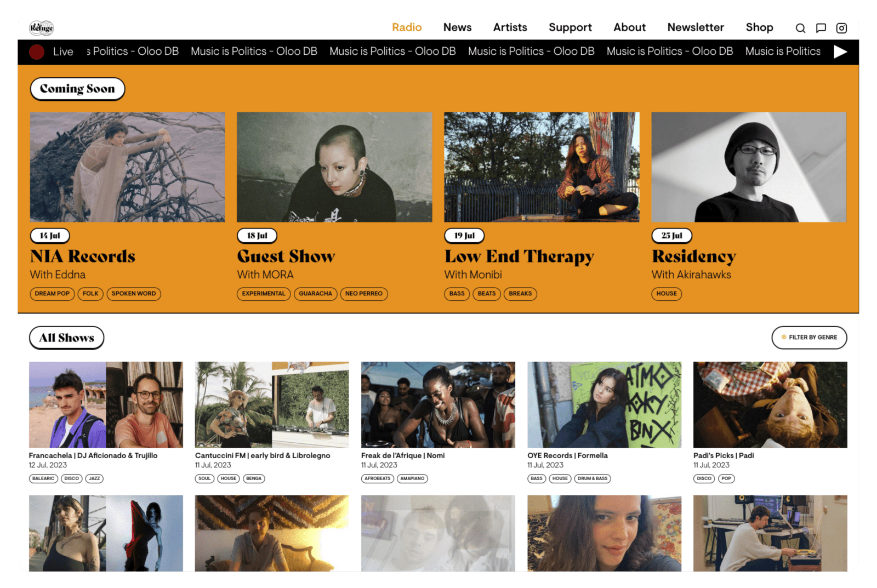The height and width of the screenshot is (588, 877).
Task: Select House tag under Cantuccini FM
Action: pyautogui.click(x=229, y=478)
